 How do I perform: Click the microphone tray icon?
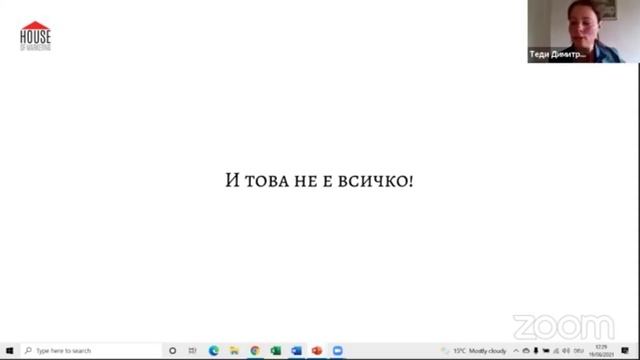pyautogui.click(x=536, y=351)
